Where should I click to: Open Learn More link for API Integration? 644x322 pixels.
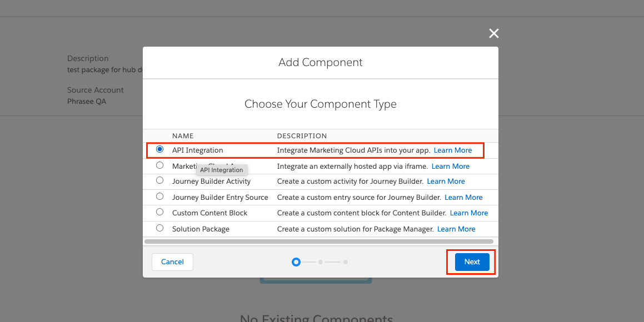pos(453,150)
